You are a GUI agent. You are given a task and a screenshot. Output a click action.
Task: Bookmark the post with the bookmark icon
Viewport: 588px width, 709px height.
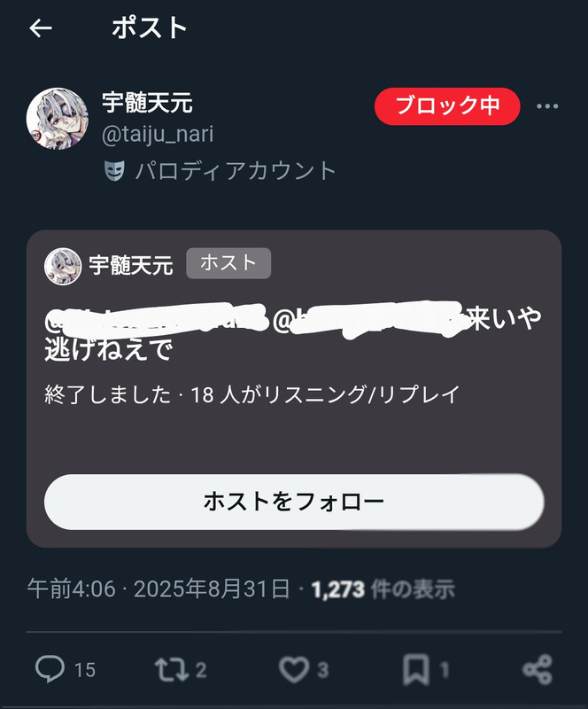pyautogui.click(x=416, y=670)
